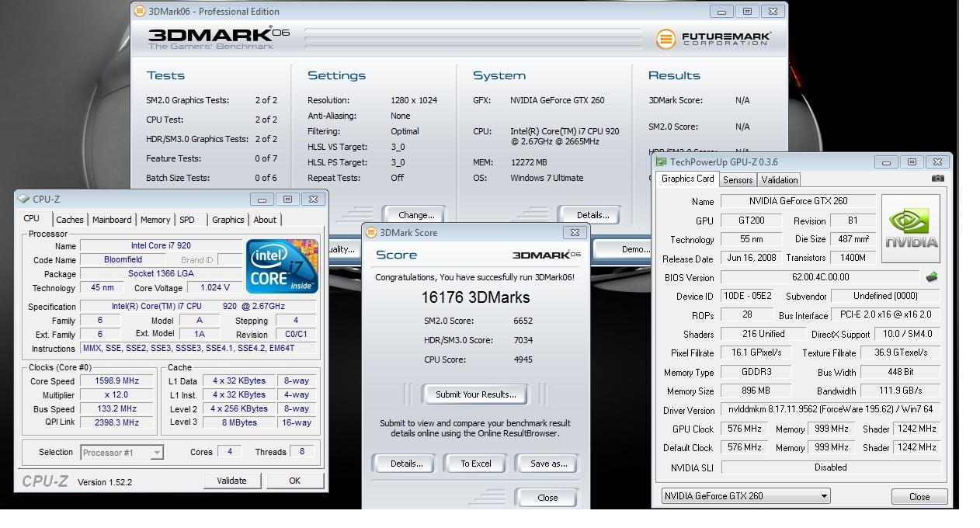980x528 pixels.
Task: Select the CPU tab in CPU-Z
Action: [x=32, y=219]
